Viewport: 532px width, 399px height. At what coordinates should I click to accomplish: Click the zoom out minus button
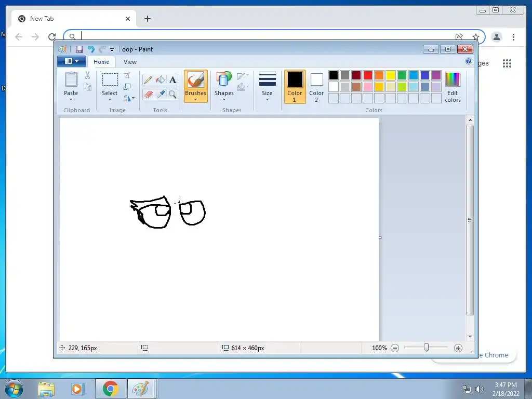(x=395, y=348)
